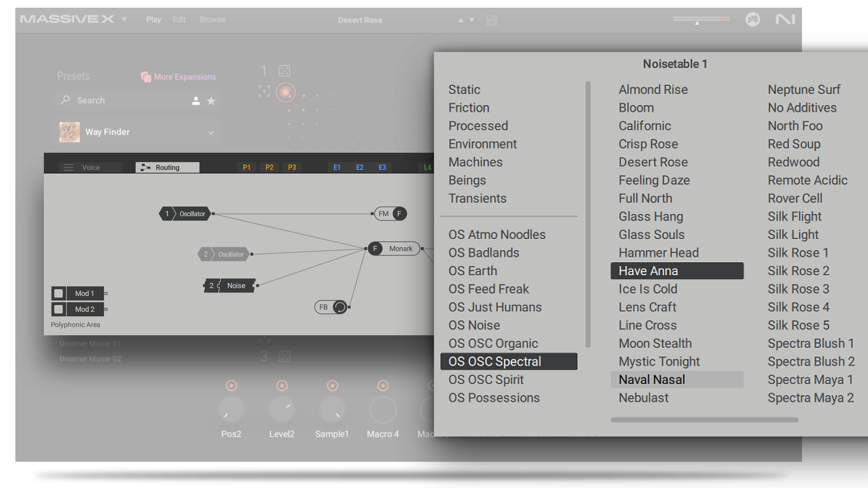This screenshot has height=488, width=868.
Task: Click the modulation target above Level2 knob
Action: pos(282,385)
